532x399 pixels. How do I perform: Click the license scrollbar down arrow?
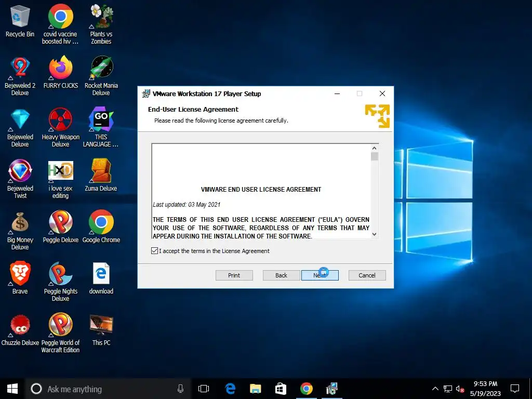click(x=374, y=234)
